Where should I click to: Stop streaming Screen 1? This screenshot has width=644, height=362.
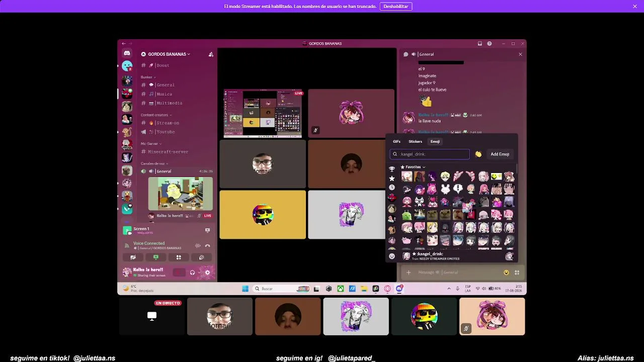click(207, 230)
